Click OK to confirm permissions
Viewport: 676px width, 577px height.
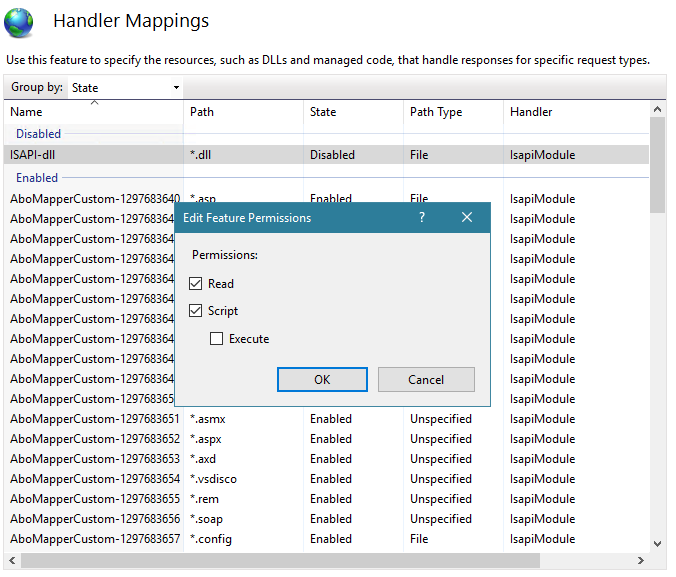coord(322,380)
